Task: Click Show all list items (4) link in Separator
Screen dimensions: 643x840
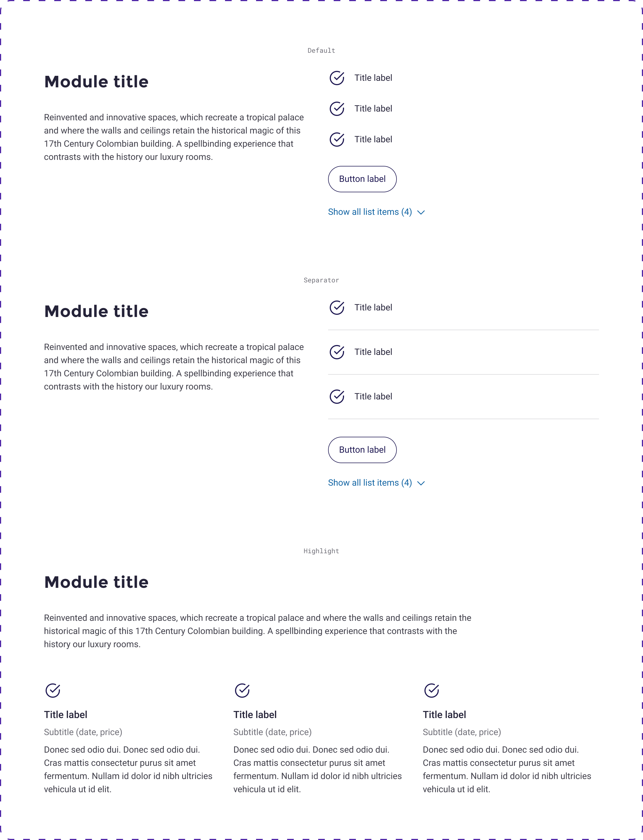Action: click(370, 483)
